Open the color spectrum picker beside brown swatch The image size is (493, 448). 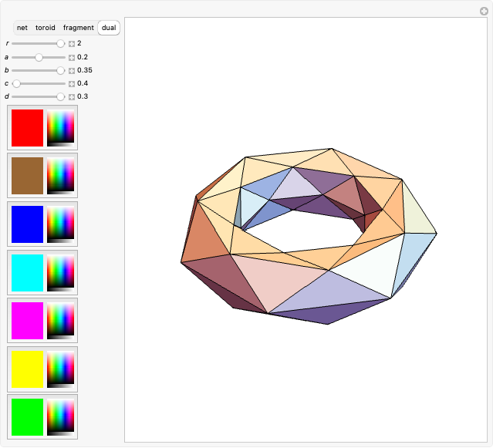[60, 176]
